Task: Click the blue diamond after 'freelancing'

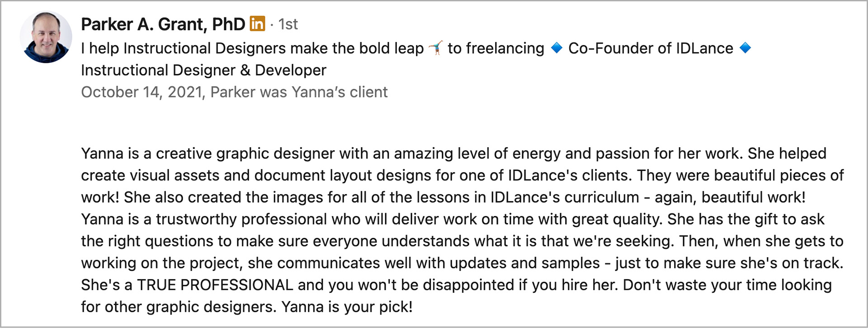Action: pos(557,48)
